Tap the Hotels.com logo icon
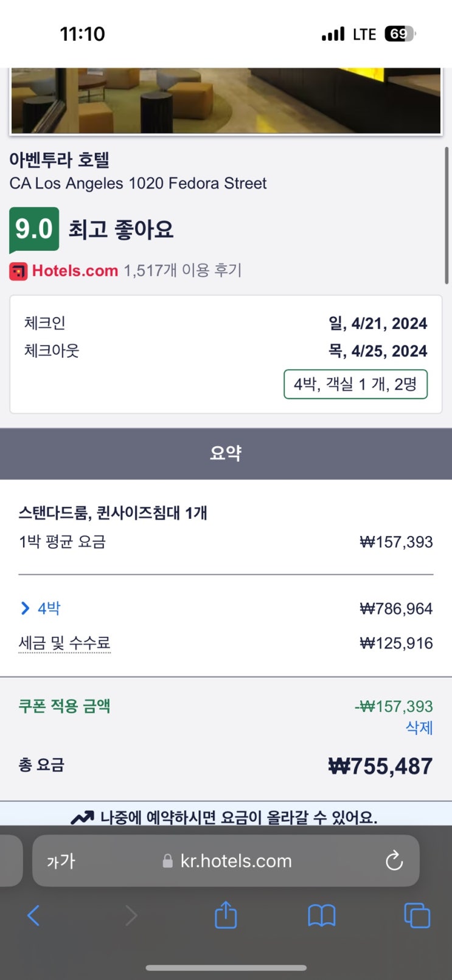The height and width of the screenshot is (980, 452). click(18, 271)
